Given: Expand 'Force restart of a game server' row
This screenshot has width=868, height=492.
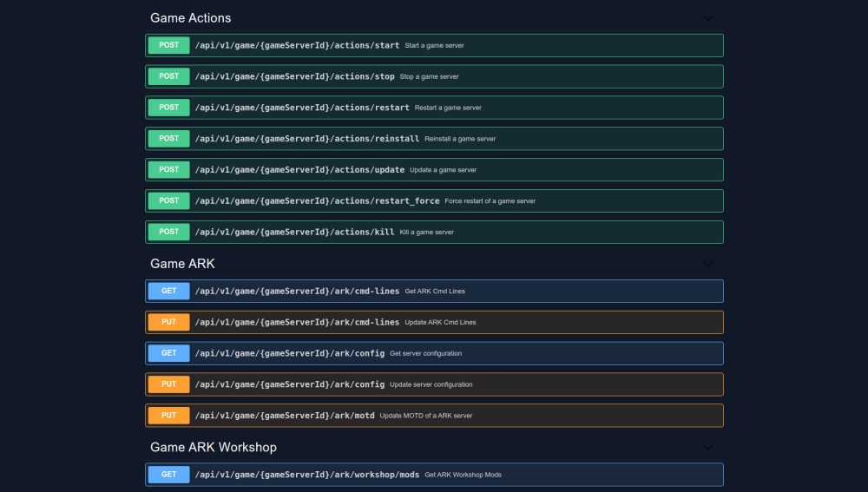Looking at the screenshot, I should [x=490, y=201].
